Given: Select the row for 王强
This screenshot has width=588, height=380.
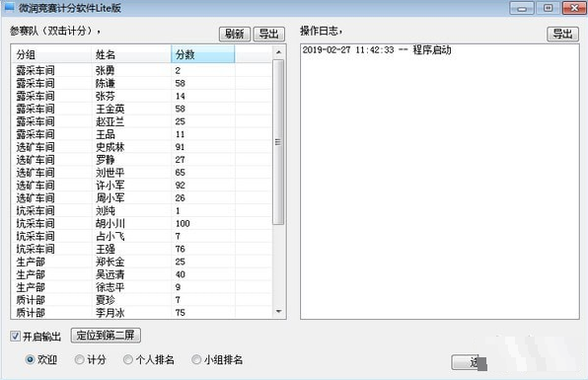Looking at the screenshot, I should [141, 249].
